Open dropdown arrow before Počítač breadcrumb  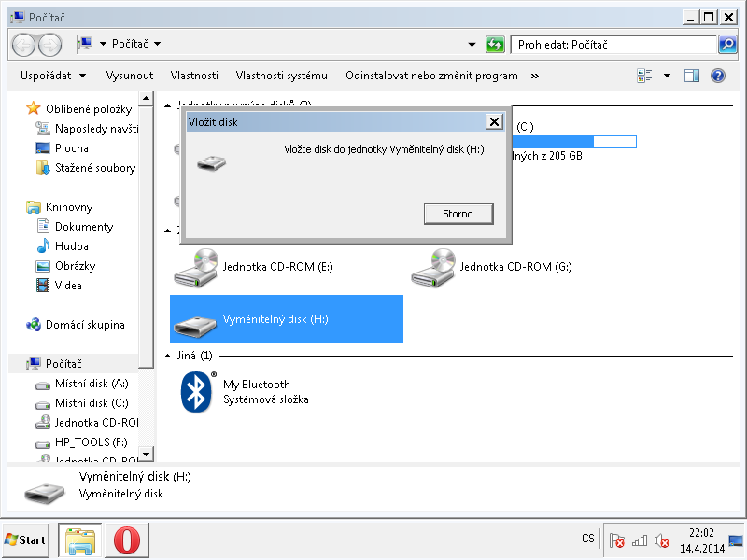point(103,44)
